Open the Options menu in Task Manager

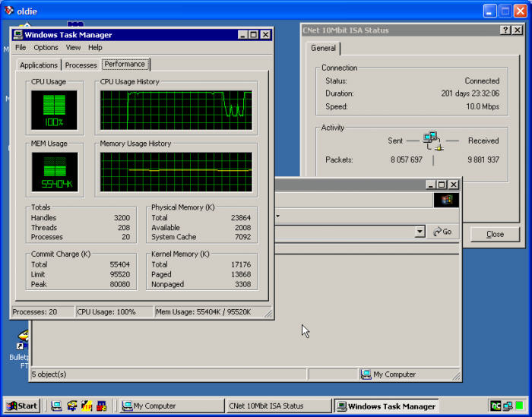point(46,47)
